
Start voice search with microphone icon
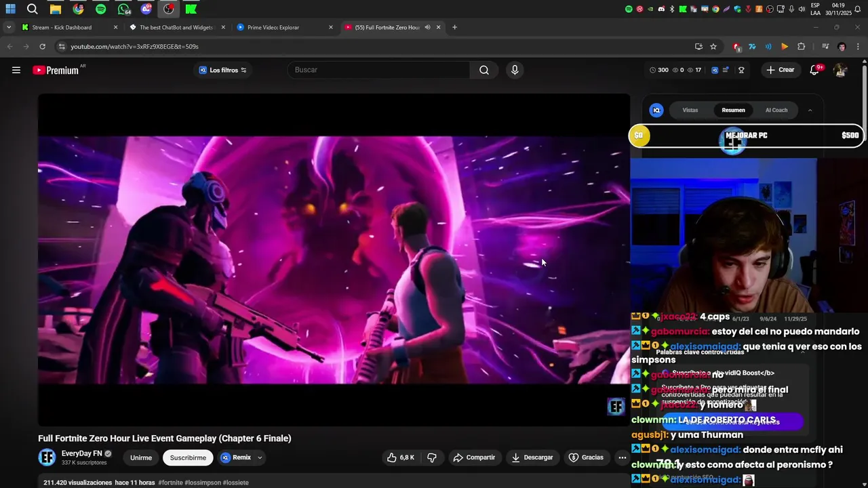515,70
